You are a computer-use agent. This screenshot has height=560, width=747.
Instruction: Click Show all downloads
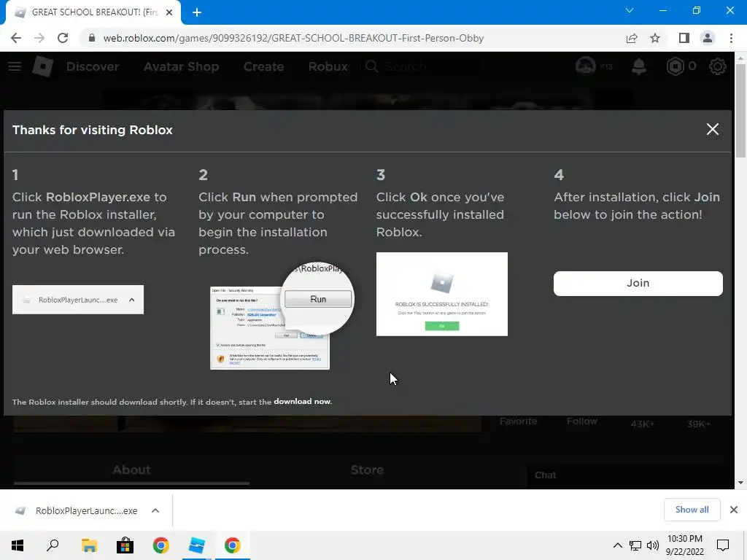[692, 510]
